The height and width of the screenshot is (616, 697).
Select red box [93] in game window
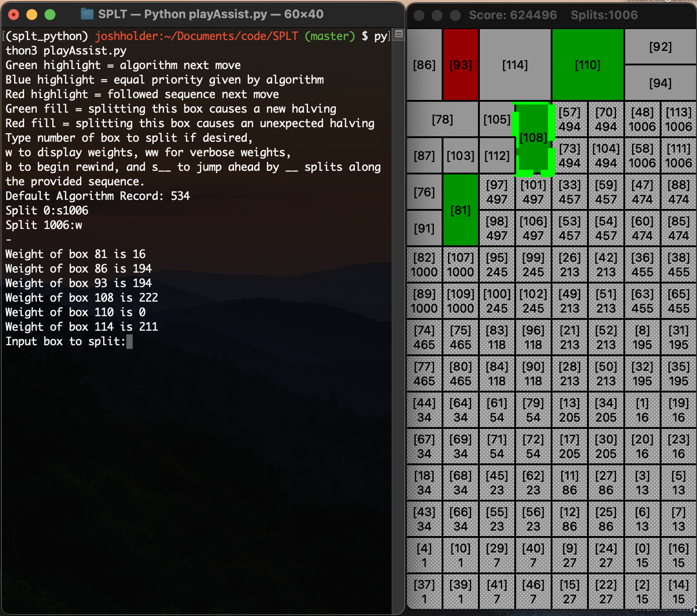(461, 65)
